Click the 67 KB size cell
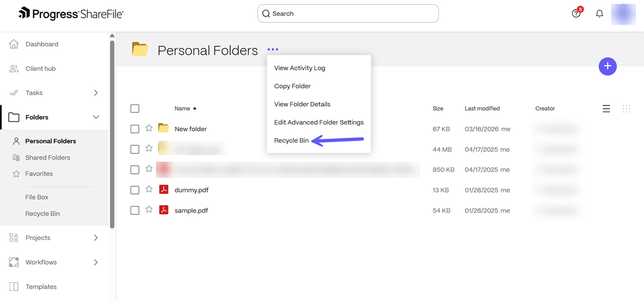 point(441,129)
